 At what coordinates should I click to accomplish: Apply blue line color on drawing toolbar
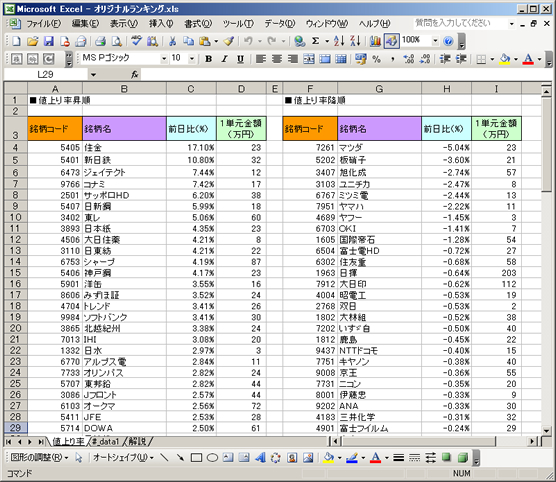[352, 458]
